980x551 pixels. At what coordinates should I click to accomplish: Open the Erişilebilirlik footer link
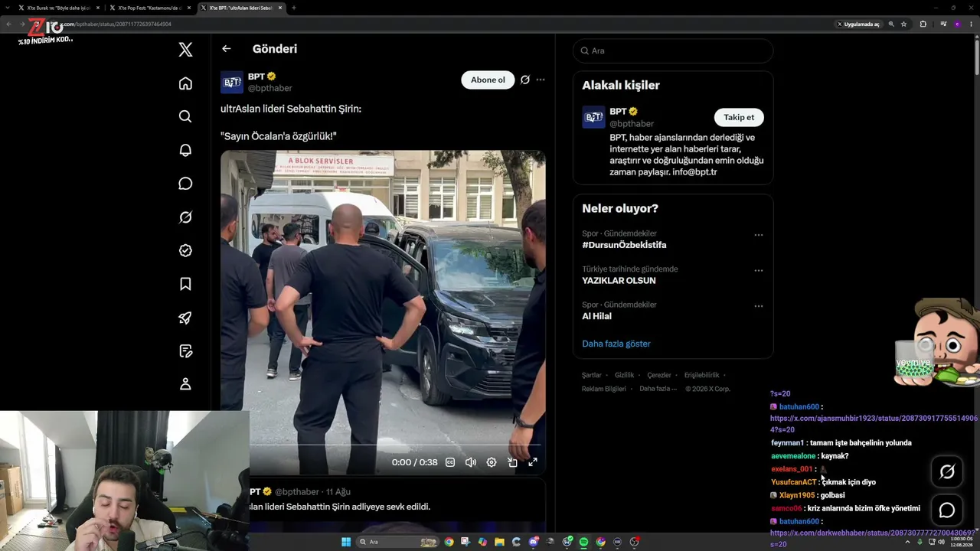pyautogui.click(x=701, y=375)
